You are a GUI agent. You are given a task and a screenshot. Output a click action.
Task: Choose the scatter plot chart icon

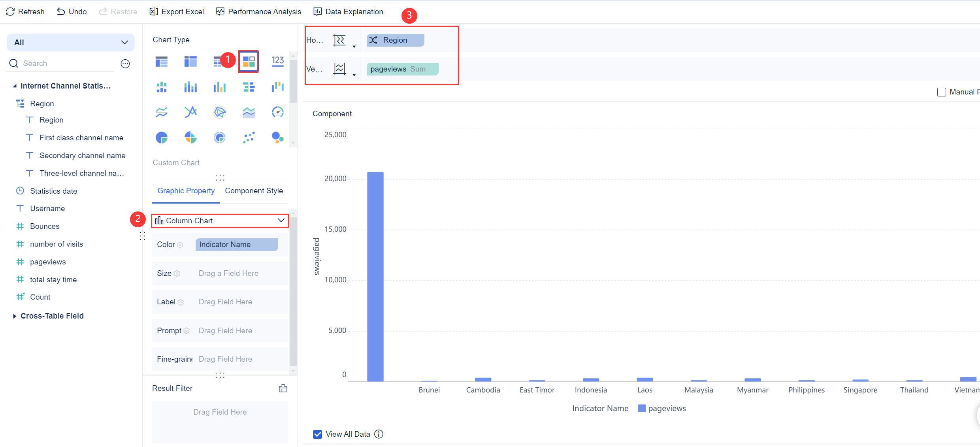point(249,138)
